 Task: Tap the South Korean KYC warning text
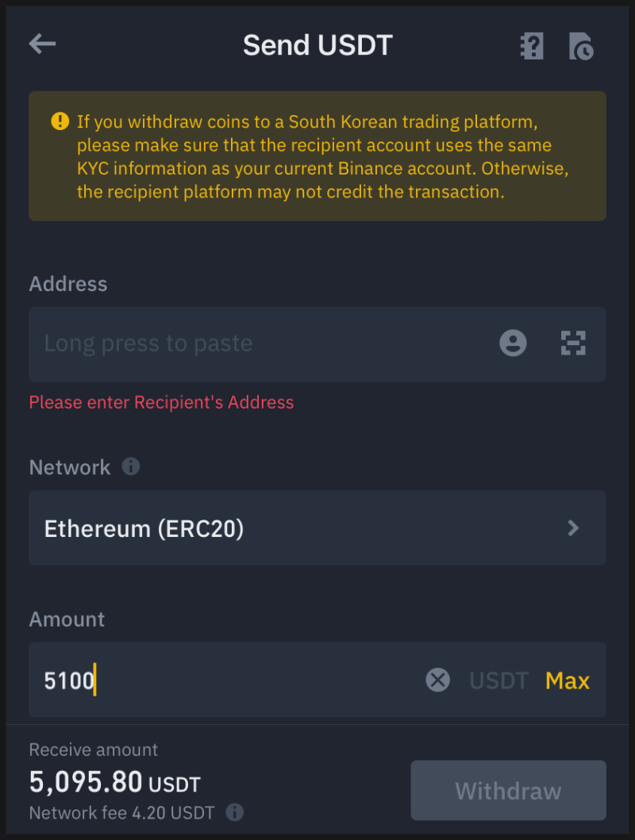317,156
